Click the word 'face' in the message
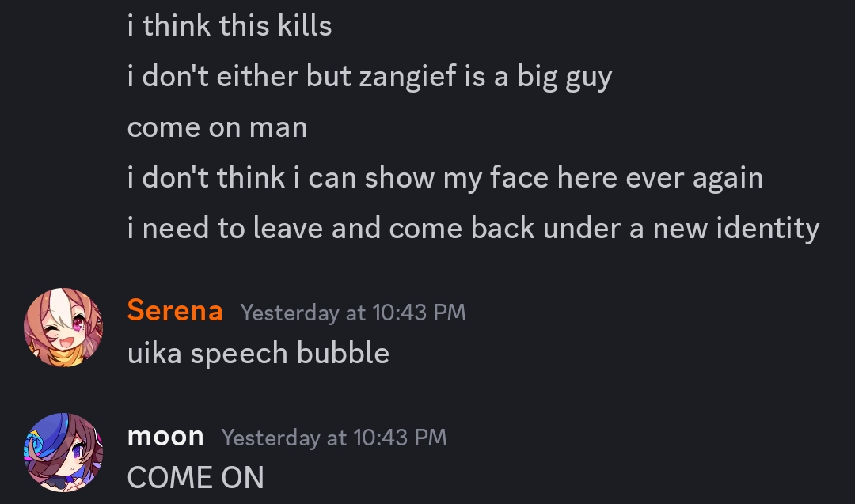Image resolution: width=855 pixels, height=504 pixels. point(519,177)
